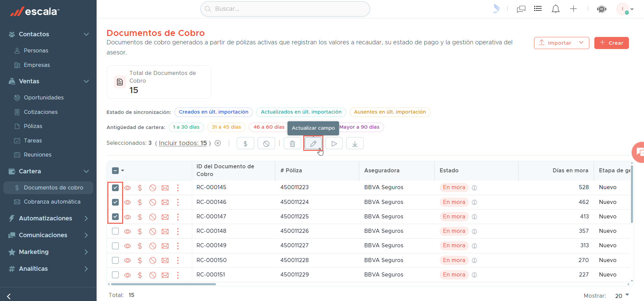The image size is (644, 301).
Task: Open the notifications bell
Action: click(x=556, y=9)
